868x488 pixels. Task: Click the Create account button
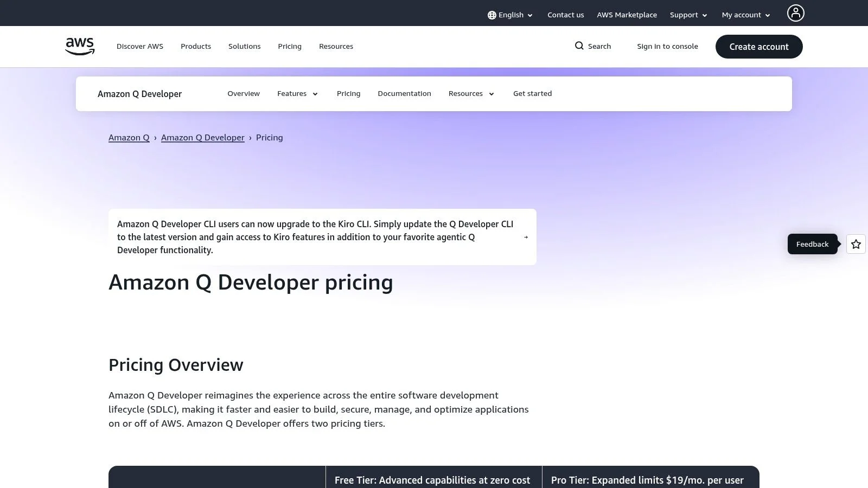point(759,47)
